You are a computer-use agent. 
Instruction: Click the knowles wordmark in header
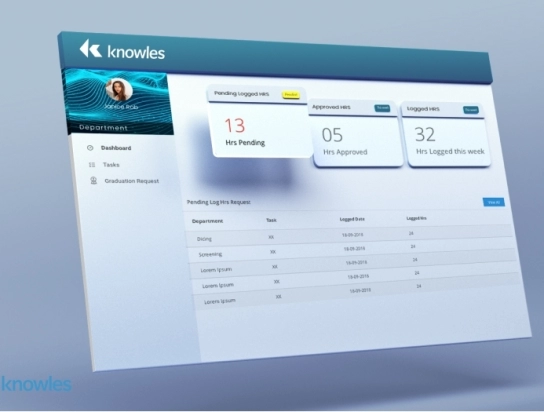pyautogui.click(x=136, y=52)
